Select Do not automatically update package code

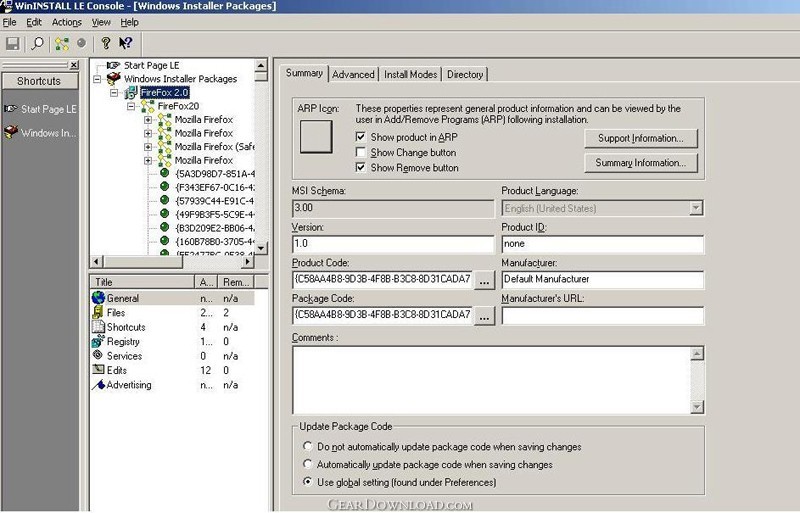307,446
